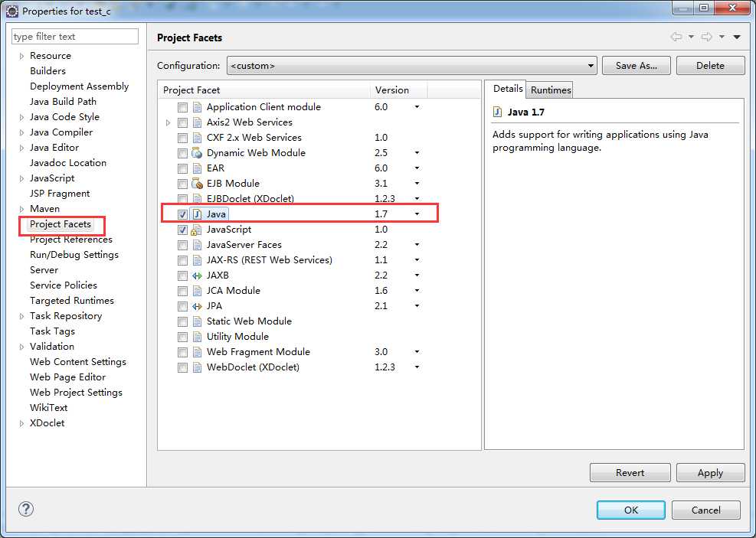Image resolution: width=756 pixels, height=538 pixels.
Task: Select Project Facets in the tree
Action: (x=61, y=224)
